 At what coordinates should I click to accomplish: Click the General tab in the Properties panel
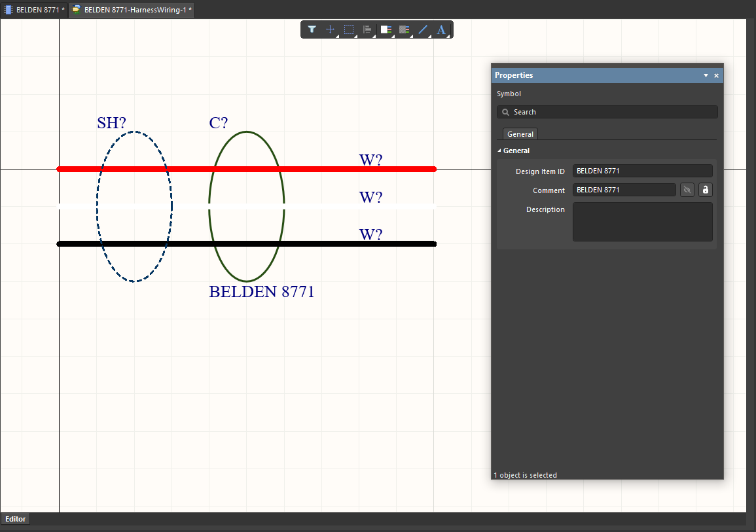coord(520,133)
